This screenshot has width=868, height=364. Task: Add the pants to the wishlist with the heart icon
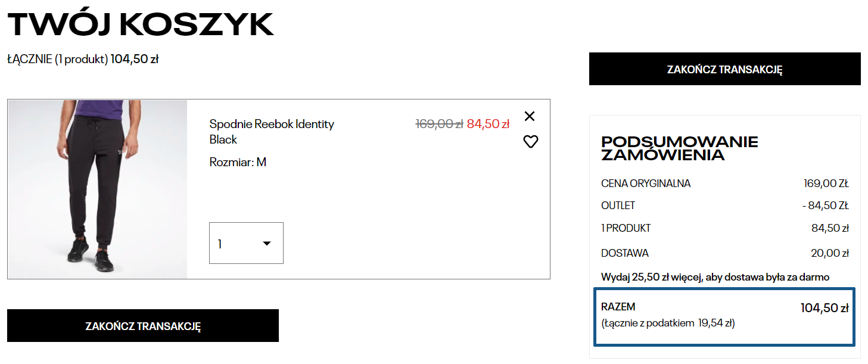point(530,142)
